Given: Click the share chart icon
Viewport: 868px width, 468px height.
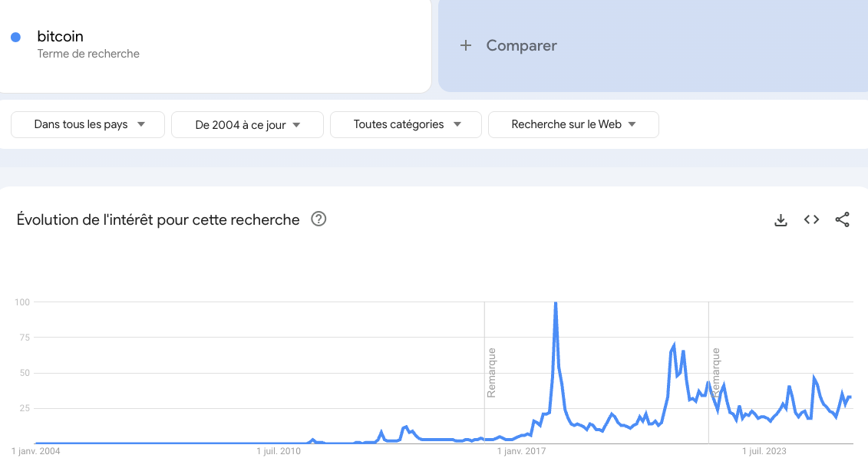Looking at the screenshot, I should click(842, 220).
